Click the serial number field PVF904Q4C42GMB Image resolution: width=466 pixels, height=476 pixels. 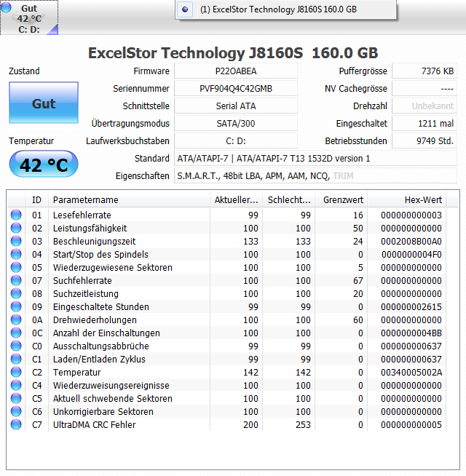(236, 89)
